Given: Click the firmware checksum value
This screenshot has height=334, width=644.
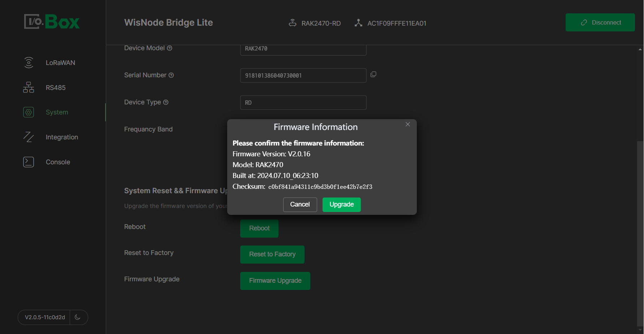Looking at the screenshot, I should pos(320,187).
